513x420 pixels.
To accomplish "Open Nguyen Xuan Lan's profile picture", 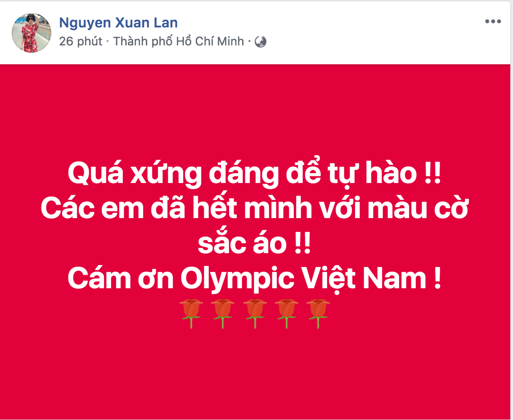I will [x=31, y=33].
